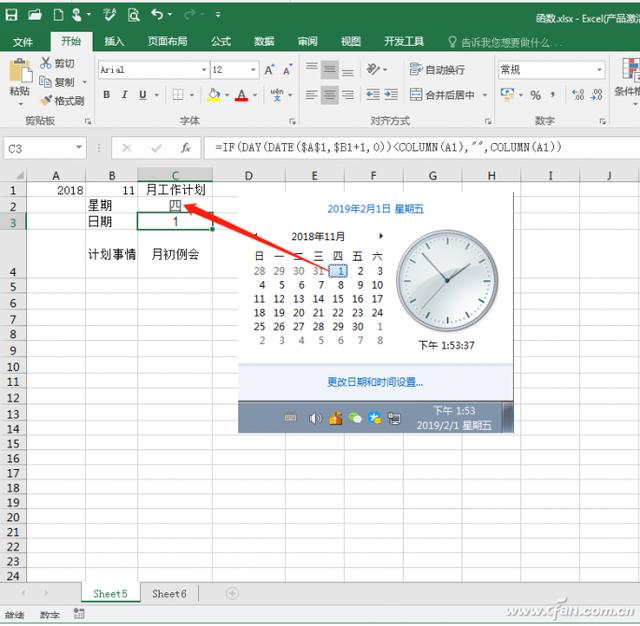Image resolution: width=640 pixels, height=626 pixels.
Task: Select cell C4 月初例会
Action: (175, 255)
